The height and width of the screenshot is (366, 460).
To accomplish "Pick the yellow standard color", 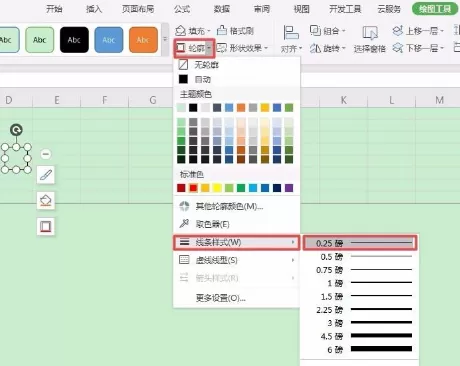I will [217, 188].
